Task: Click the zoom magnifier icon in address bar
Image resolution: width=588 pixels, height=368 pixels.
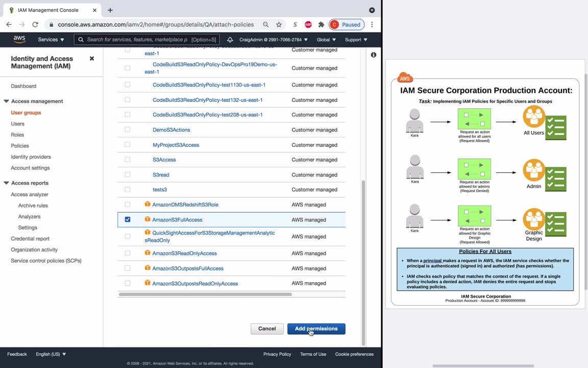Action: coord(265,25)
